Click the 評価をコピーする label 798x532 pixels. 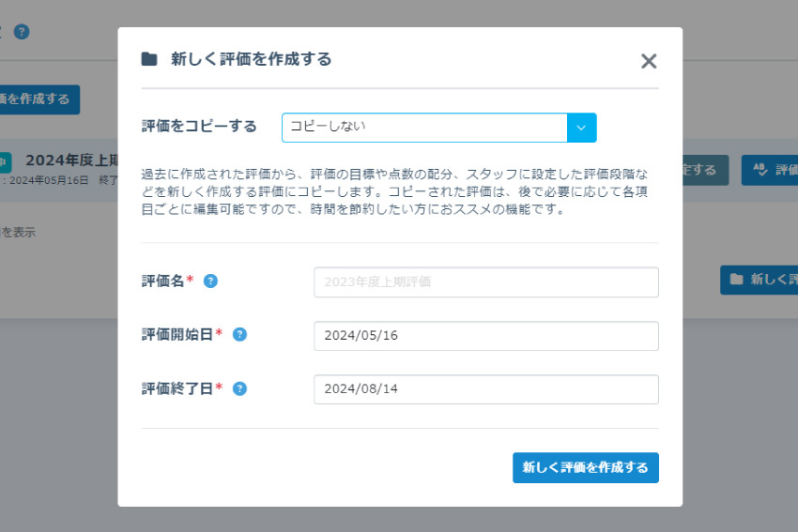click(x=199, y=126)
